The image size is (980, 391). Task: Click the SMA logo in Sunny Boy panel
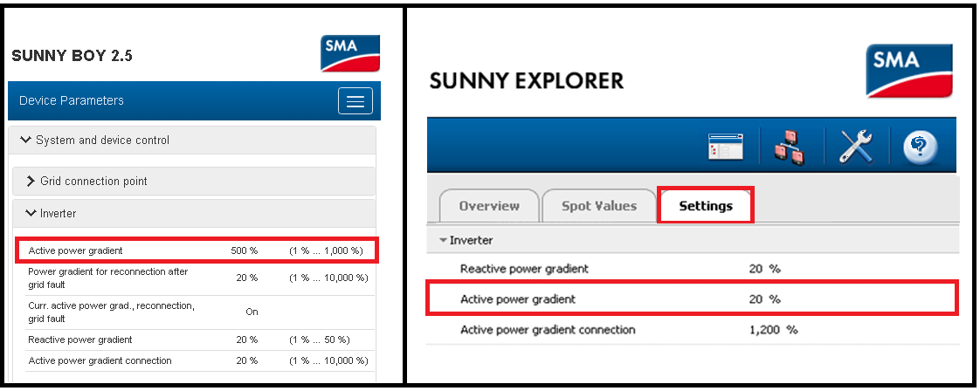(350, 52)
